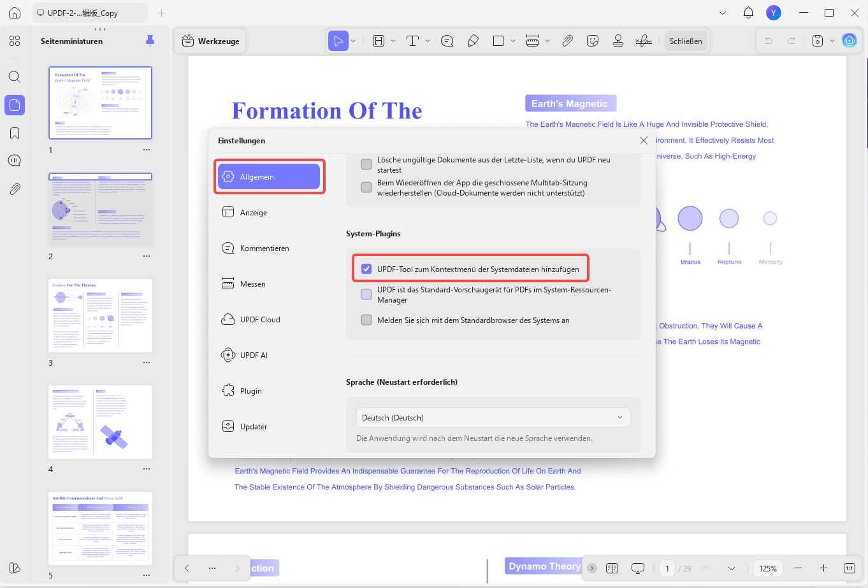Open the Plugin settings tab
This screenshot has height=588, width=868.
[x=269, y=391]
